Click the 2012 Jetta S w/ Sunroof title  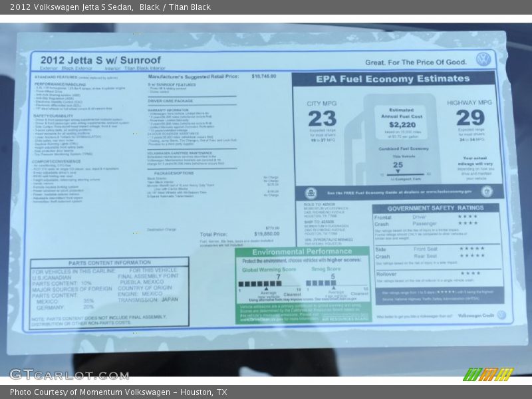tap(100, 60)
